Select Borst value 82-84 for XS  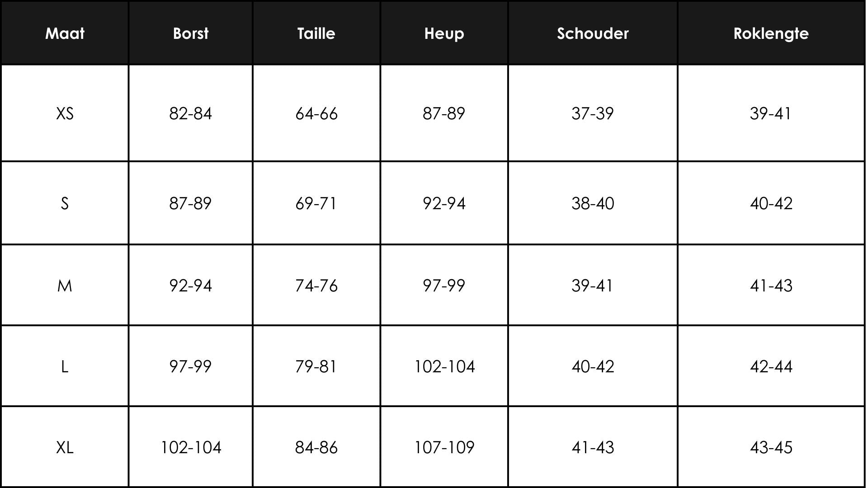tap(190, 113)
